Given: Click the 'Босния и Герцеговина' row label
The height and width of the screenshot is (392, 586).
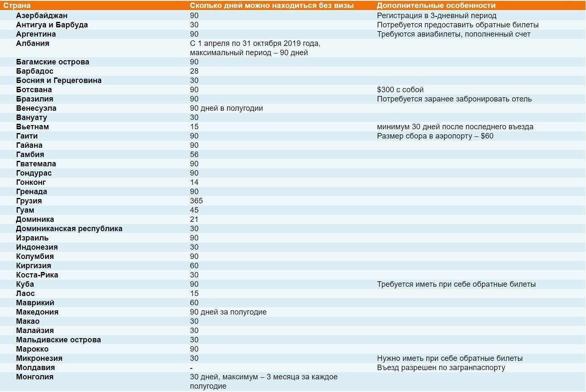Looking at the screenshot, I should coord(59,80).
